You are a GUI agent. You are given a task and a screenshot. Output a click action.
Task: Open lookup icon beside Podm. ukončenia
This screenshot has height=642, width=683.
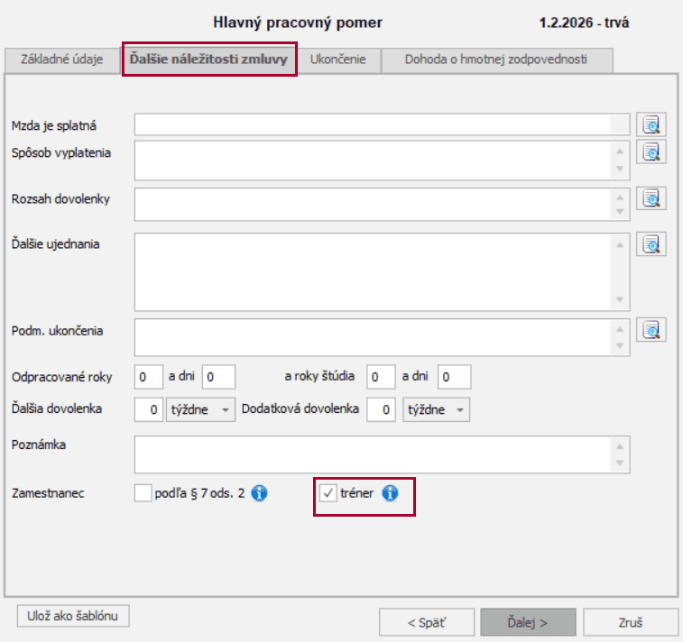[652, 330]
